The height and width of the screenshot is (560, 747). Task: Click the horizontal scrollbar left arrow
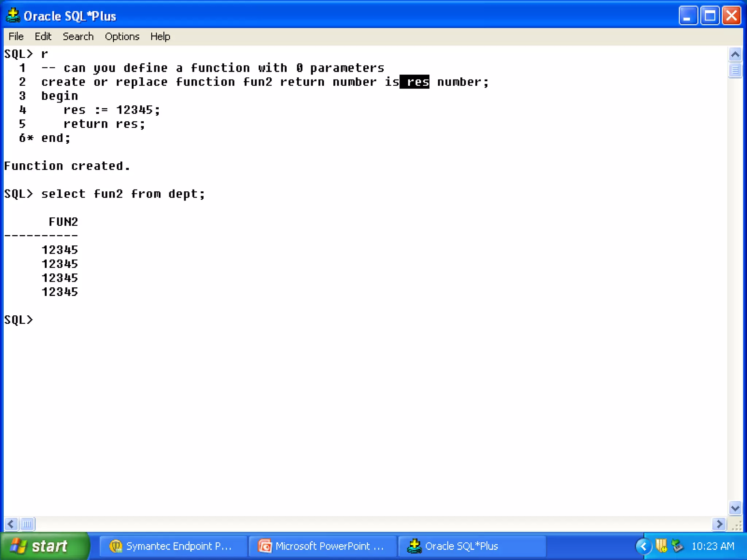11,524
